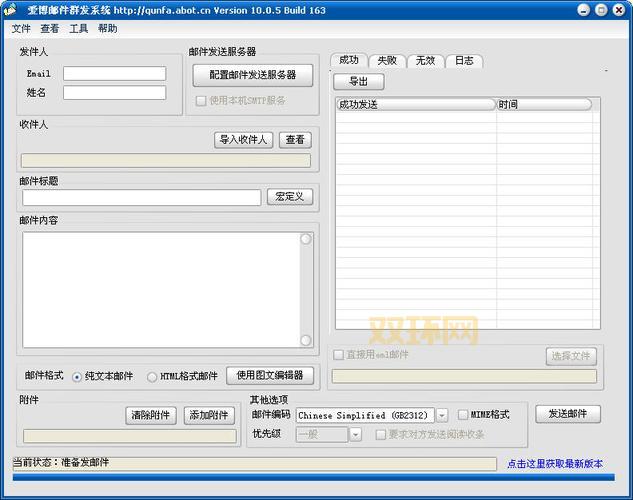Click the 配置邮件发送服务器 button
This screenshot has height=500, width=633.
click(x=252, y=75)
